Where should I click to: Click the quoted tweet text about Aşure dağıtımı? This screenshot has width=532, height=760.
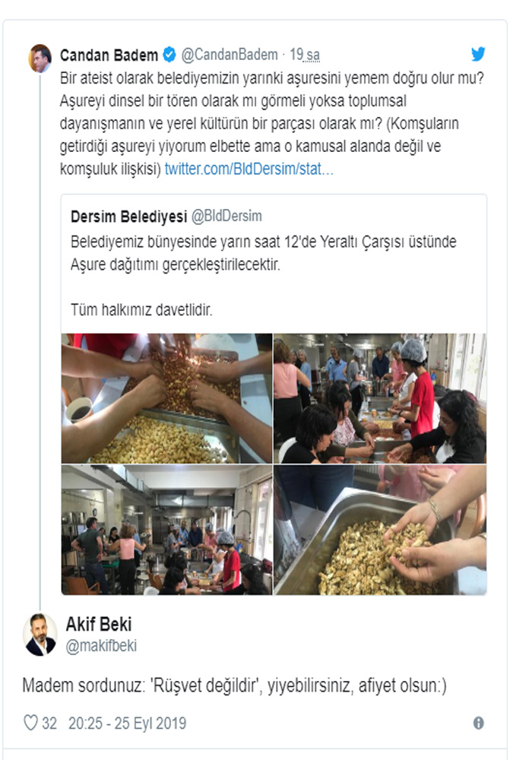tap(264, 253)
